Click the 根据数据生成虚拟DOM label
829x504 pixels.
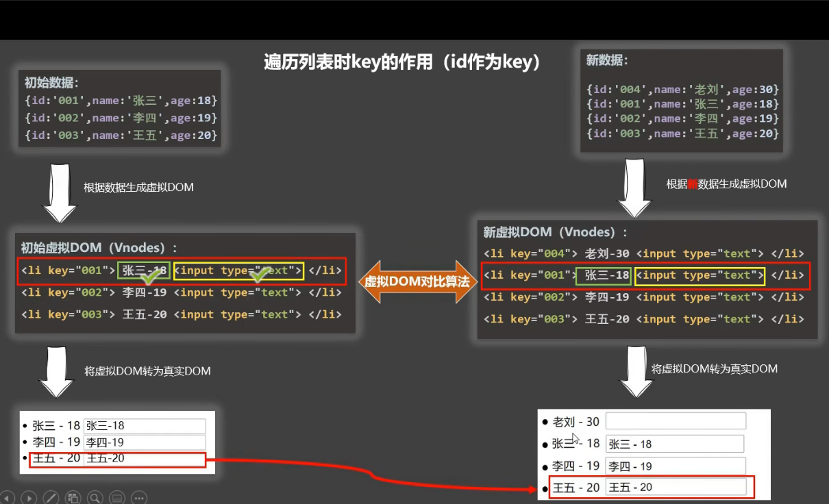click(x=138, y=187)
